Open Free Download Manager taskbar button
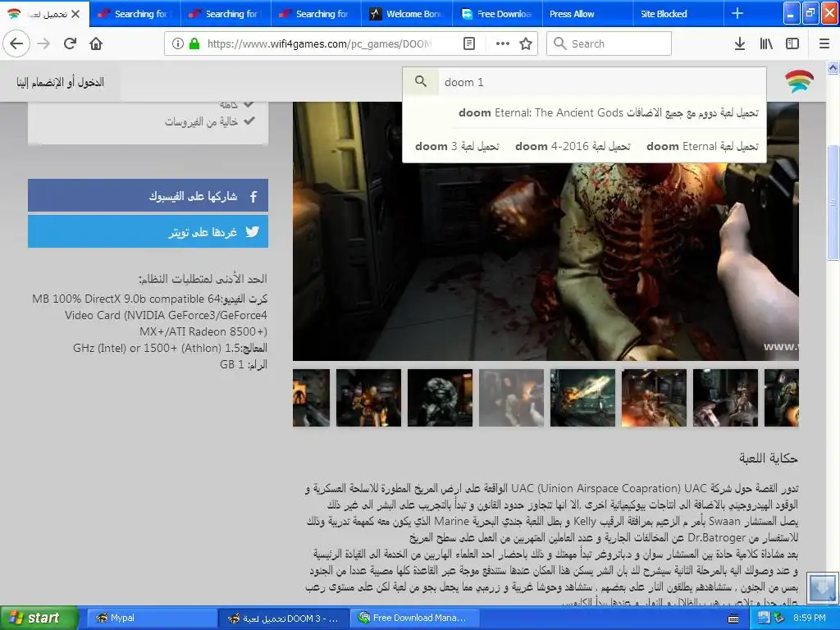The width and height of the screenshot is (840, 630). [x=413, y=619]
